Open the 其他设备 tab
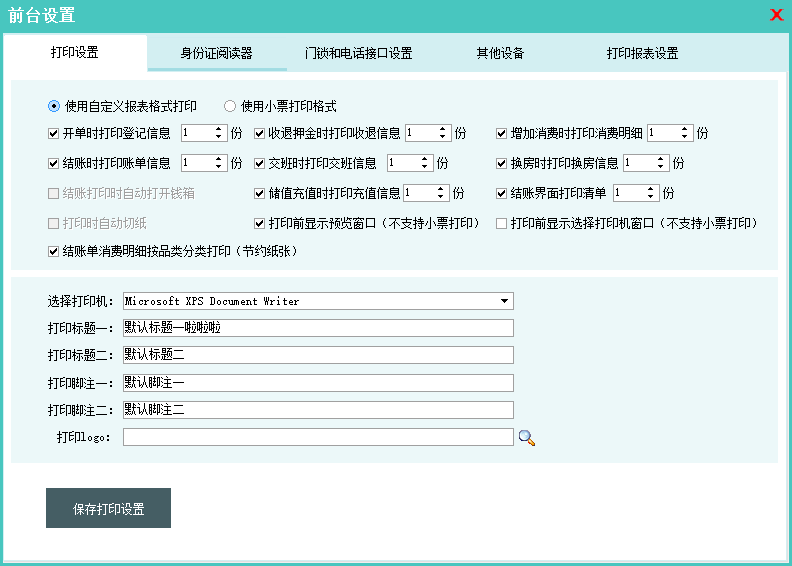This screenshot has width=792, height=566. (500, 54)
